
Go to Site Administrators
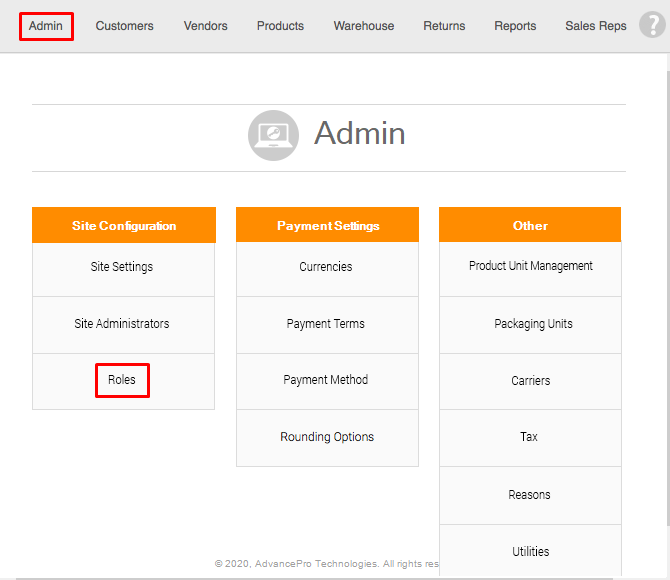[122, 324]
